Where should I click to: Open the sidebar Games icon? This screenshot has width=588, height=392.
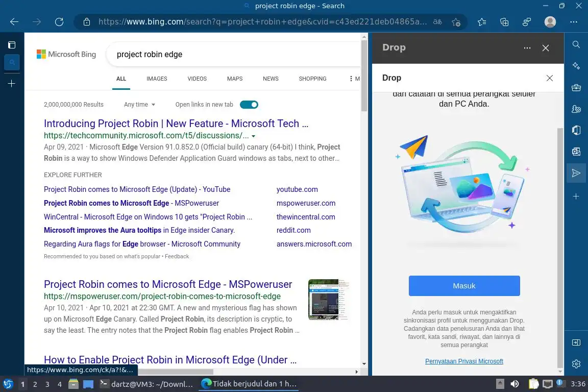click(576, 109)
